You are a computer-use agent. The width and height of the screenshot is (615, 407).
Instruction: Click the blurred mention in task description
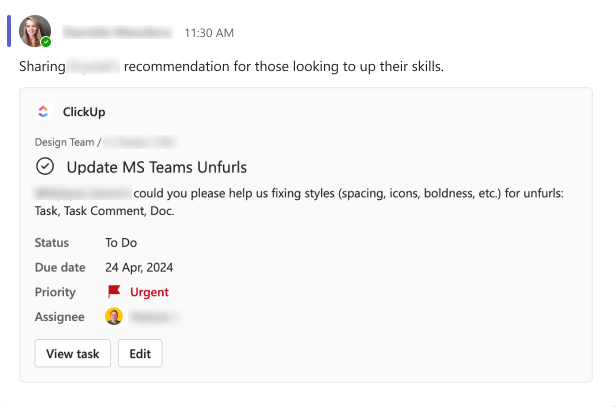click(x=82, y=192)
